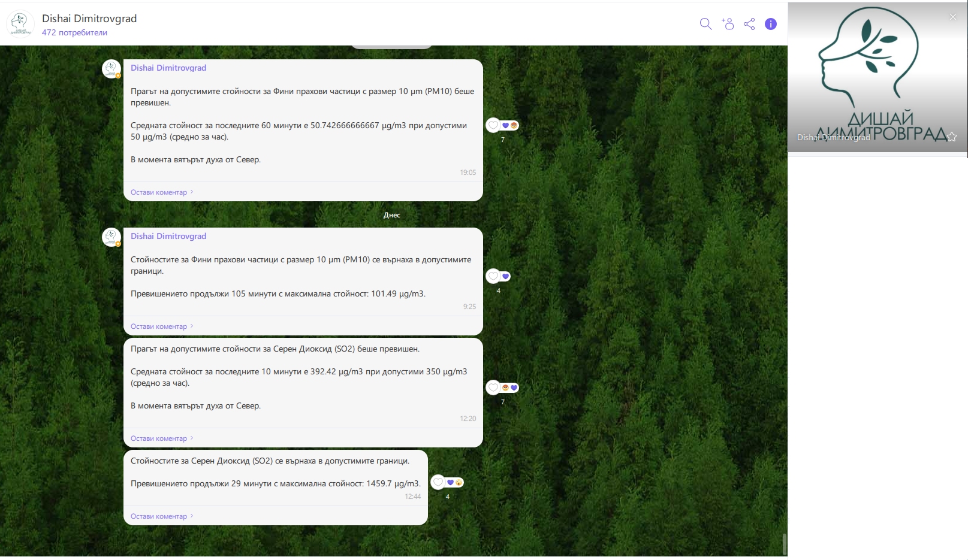Click the channel avatar in the header
968x560 pixels.
(20, 24)
